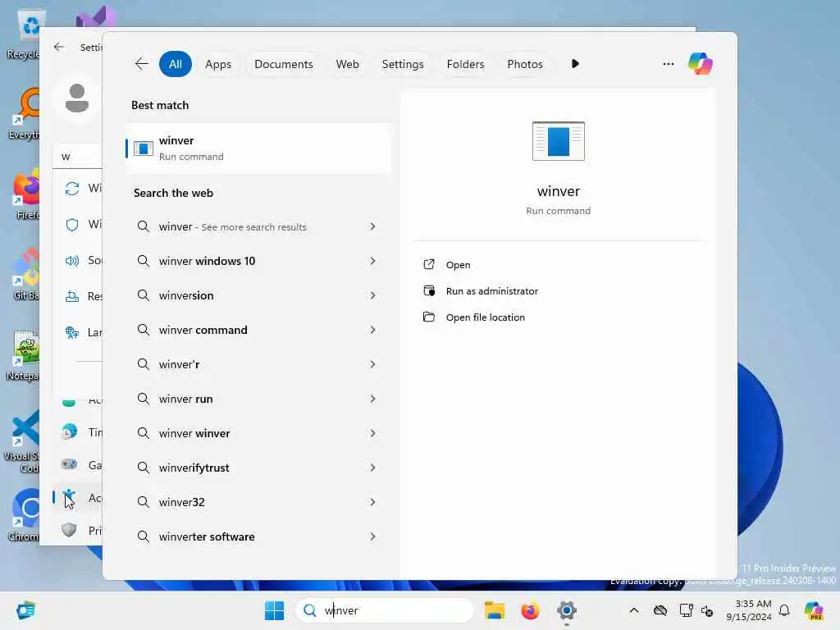Click the network display tray icon
The width and height of the screenshot is (840, 630).
pyautogui.click(x=686, y=610)
